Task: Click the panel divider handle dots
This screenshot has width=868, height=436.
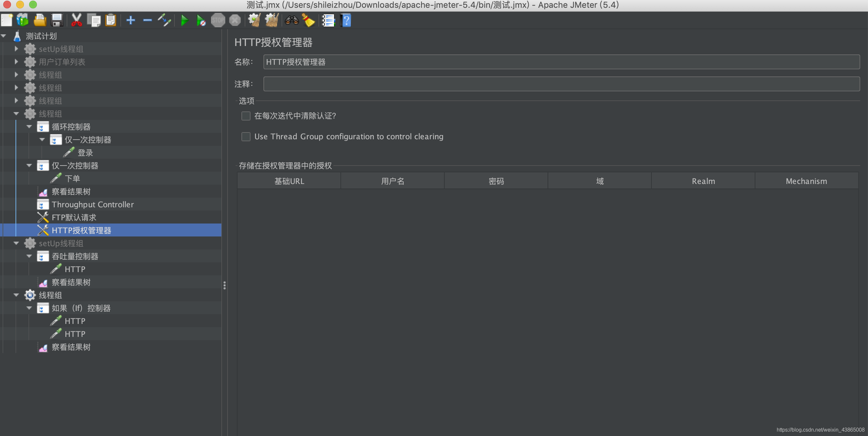Action: point(224,286)
